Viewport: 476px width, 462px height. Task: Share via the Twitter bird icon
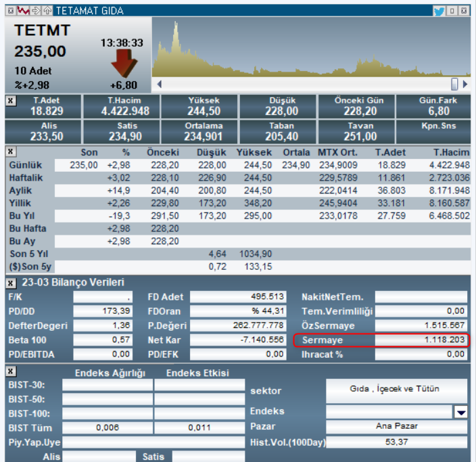click(439, 11)
